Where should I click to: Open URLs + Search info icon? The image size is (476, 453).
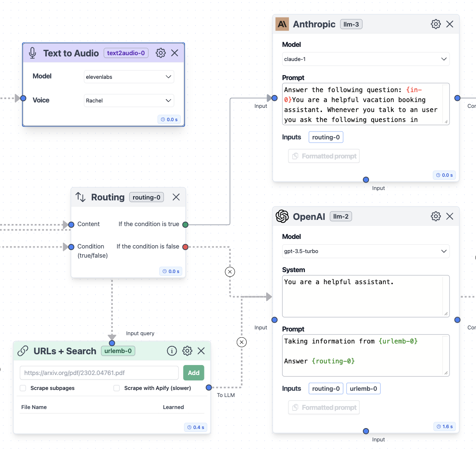[172, 351]
